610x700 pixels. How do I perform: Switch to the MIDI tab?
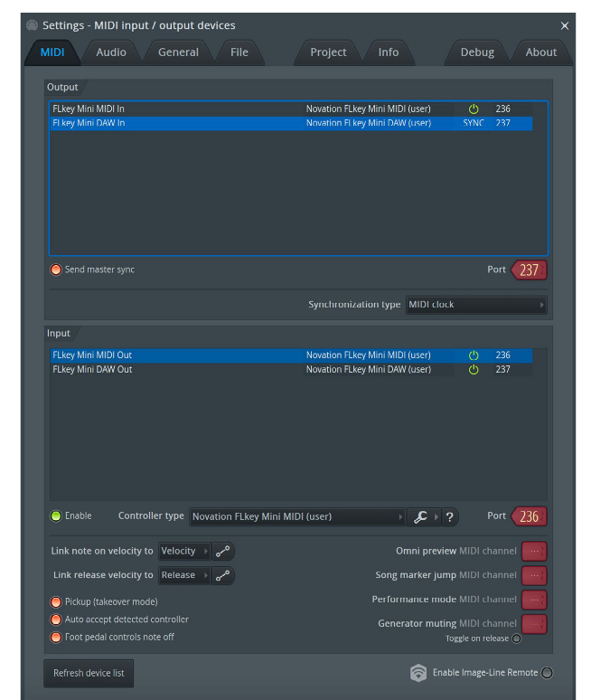point(52,52)
